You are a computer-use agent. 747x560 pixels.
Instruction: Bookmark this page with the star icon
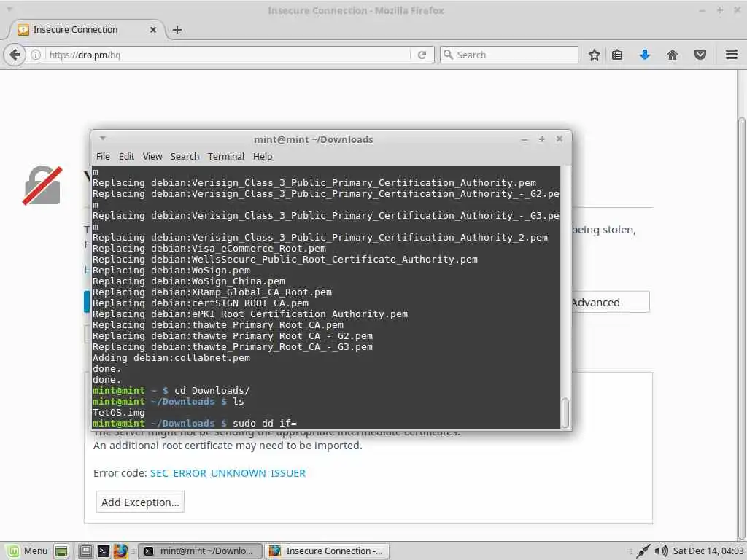coord(594,55)
